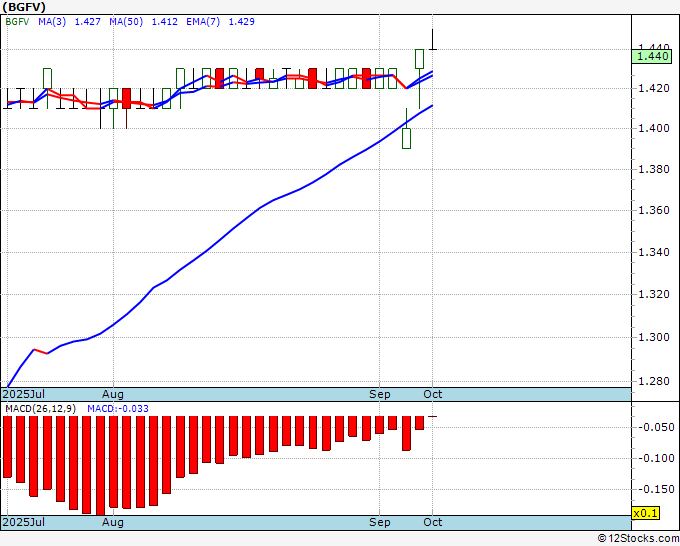The height and width of the screenshot is (546, 680).
Task: Click the tallest red MACD bar near Aug
Action: [x=100, y=466]
